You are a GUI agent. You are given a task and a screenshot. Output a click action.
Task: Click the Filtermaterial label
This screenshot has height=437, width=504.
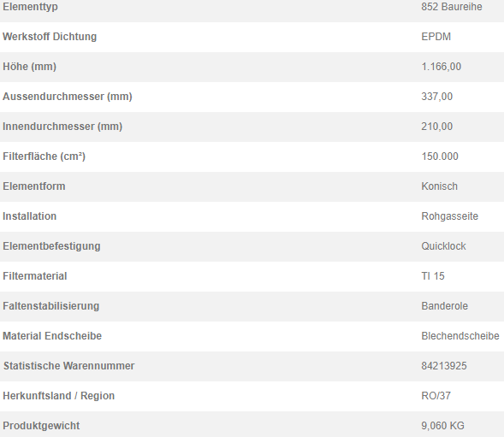coord(35,276)
